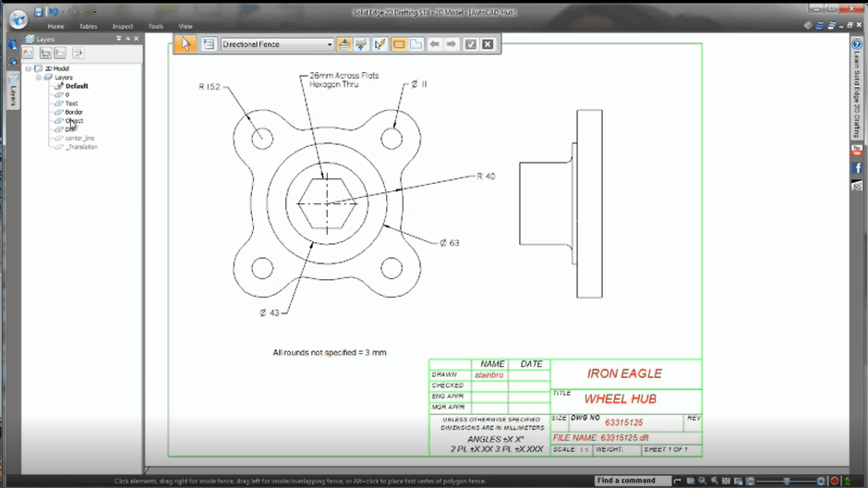Toggle visibility icon of the Object layer
Image resolution: width=868 pixels, height=488 pixels.
coord(58,121)
